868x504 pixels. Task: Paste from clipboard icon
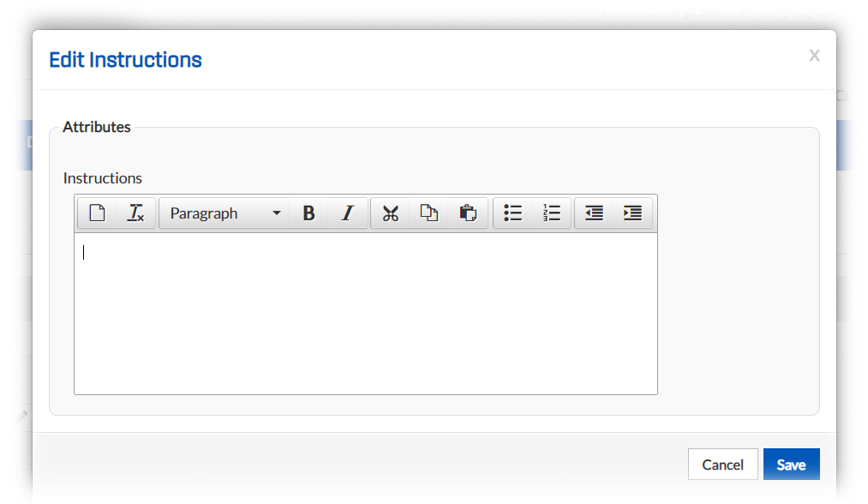pos(468,213)
